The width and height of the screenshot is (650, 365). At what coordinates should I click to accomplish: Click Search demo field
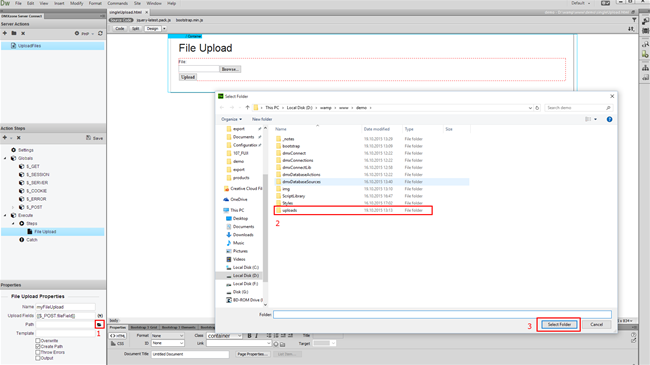click(578, 108)
